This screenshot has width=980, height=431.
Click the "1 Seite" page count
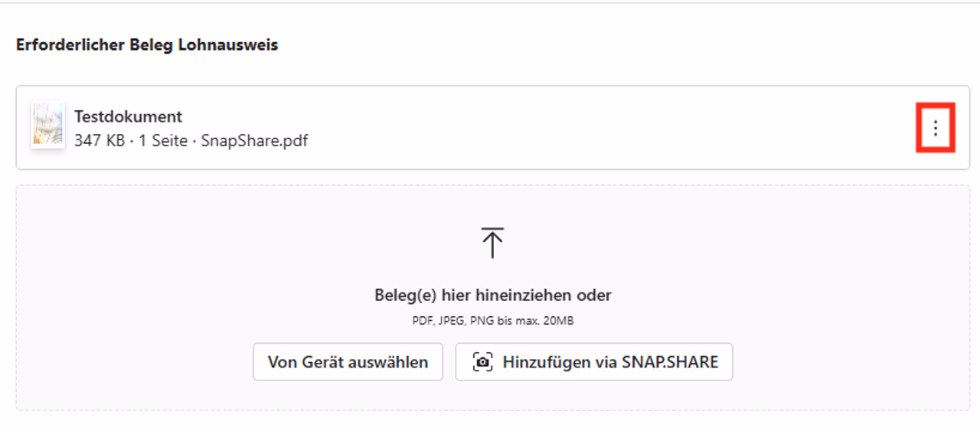click(x=163, y=141)
